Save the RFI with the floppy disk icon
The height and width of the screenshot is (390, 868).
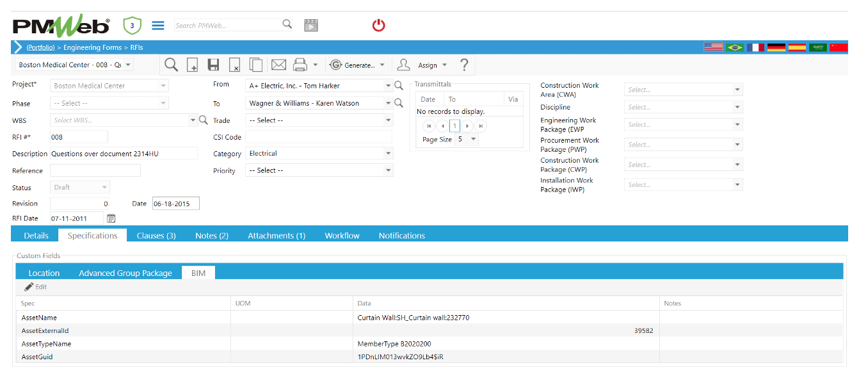click(x=214, y=64)
